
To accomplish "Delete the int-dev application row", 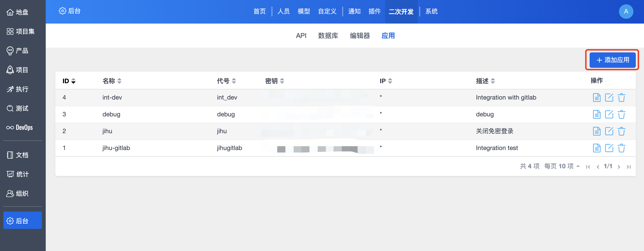I will click(621, 98).
